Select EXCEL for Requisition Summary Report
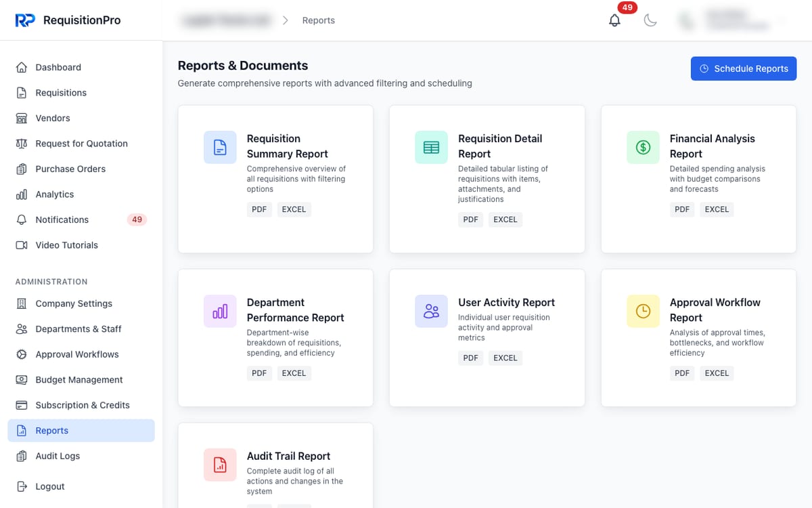The width and height of the screenshot is (812, 508). pyautogui.click(x=294, y=209)
